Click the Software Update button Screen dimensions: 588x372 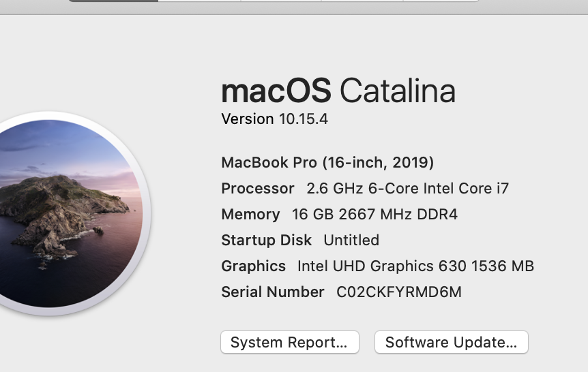451,342
